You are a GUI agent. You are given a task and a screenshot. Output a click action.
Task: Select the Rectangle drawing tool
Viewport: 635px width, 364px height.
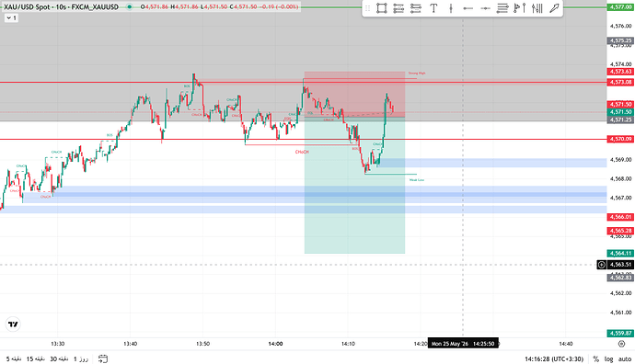click(382, 8)
